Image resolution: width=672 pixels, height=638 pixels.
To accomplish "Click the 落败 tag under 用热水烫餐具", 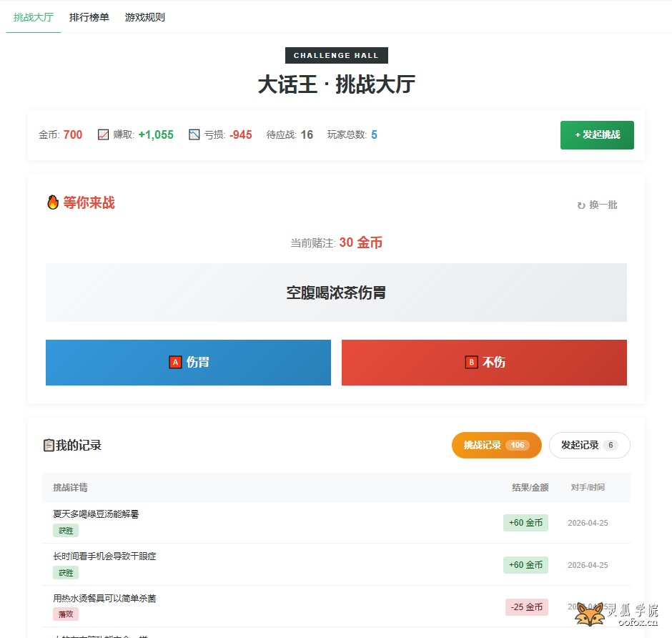I will 65,614.
